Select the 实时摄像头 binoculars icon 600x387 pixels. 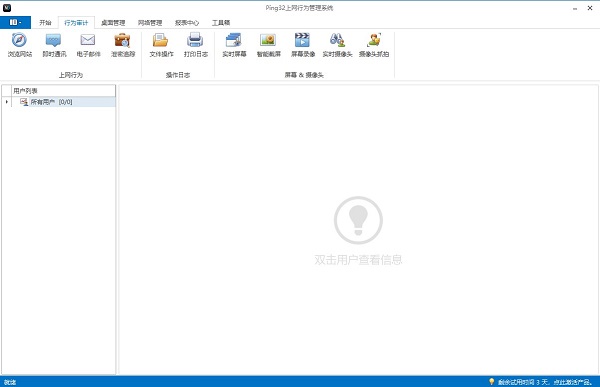click(x=337, y=40)
